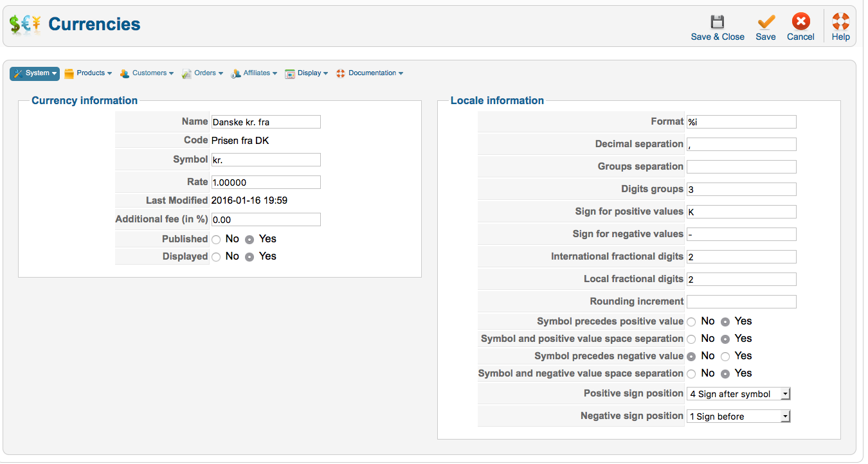Click the Save & Close floppy disk icon

point(717,22)
